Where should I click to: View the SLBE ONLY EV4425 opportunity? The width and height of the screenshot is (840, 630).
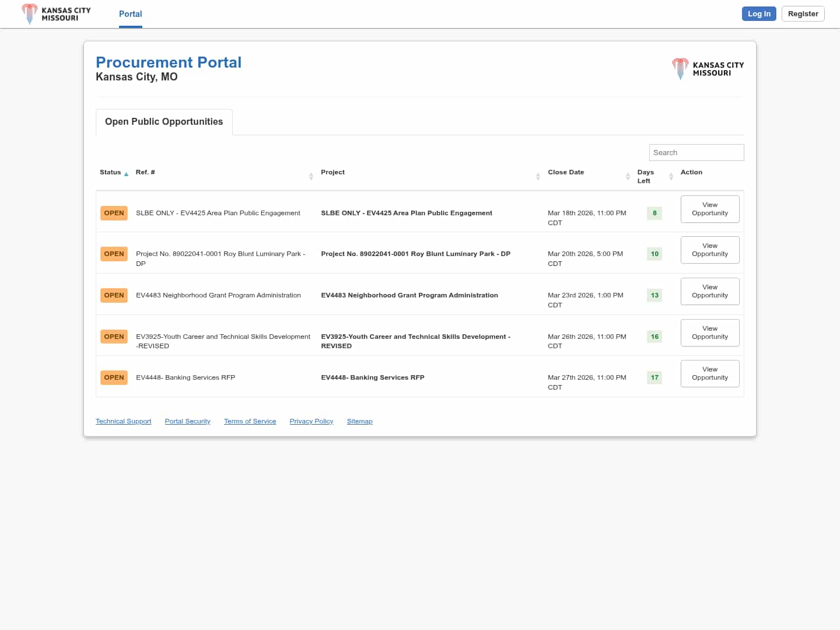tap(710, 209)
